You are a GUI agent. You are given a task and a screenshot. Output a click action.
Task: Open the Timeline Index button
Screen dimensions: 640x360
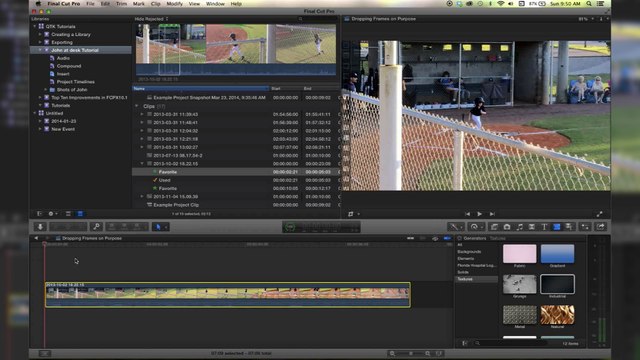(x=44, y=353)
